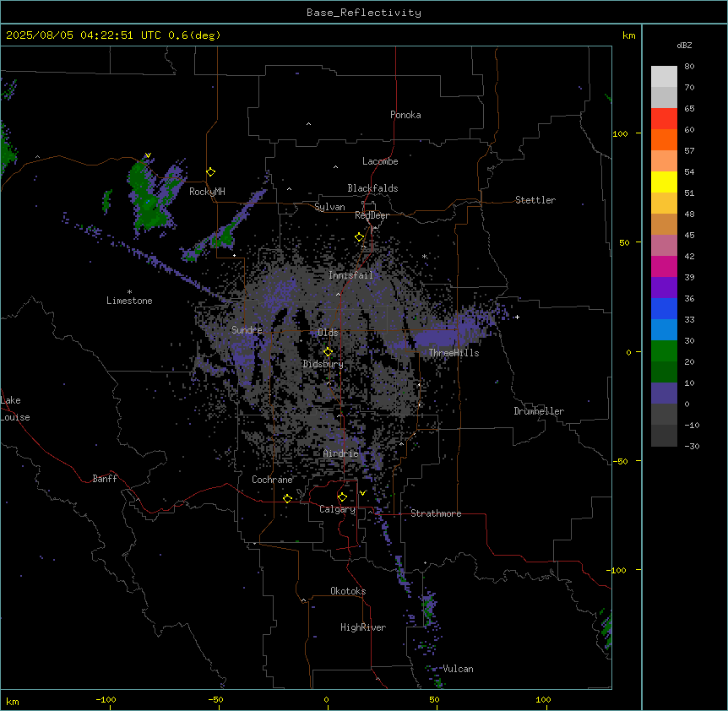This screenshot has height=711, width=728.
Task: Click the asterisk marker above Limestone
Action: pos(129,292)
